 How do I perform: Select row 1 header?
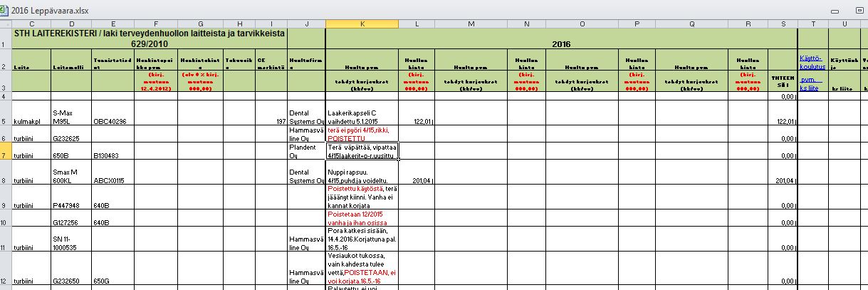[6, 38]
